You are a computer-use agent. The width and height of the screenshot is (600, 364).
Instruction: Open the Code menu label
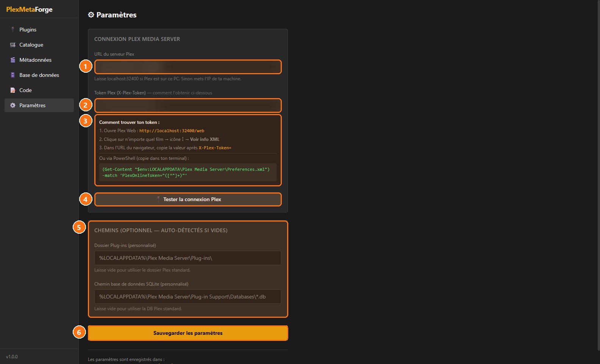(25, 90)
